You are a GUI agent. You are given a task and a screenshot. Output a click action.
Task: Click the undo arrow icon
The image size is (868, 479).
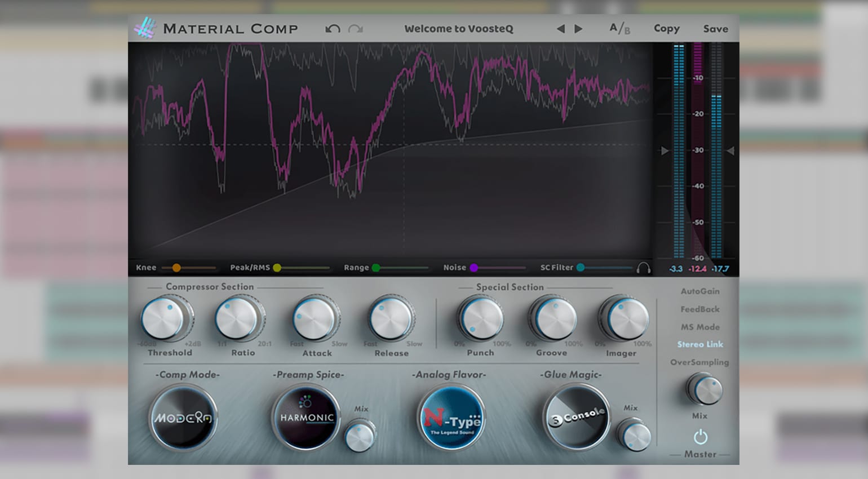pos(333,29)
